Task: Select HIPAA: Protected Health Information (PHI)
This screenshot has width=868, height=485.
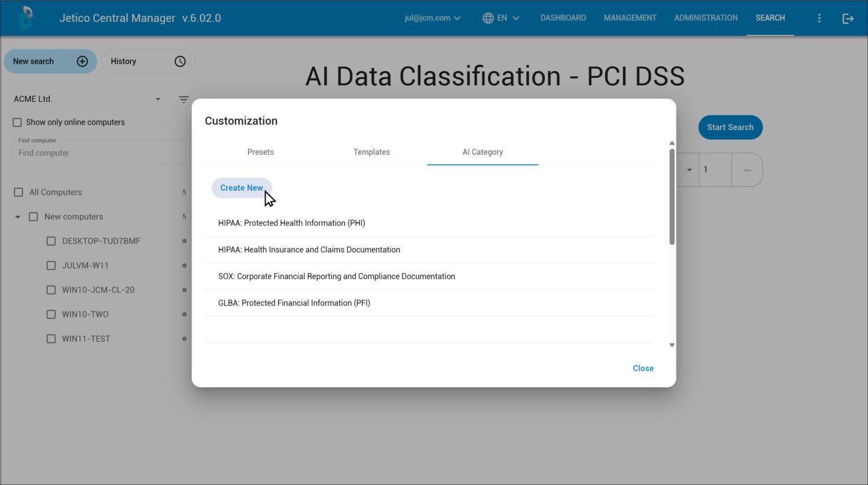Action: 429,223
